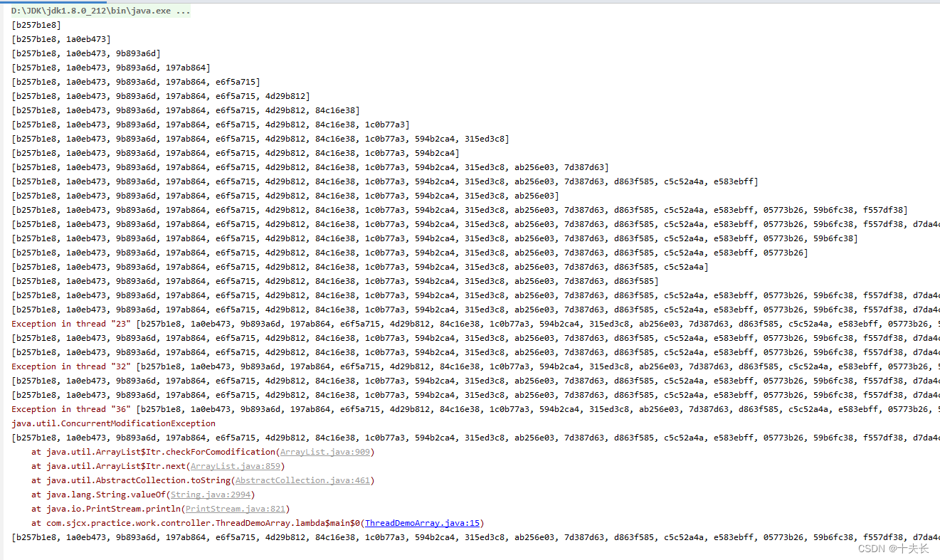Screen dimensions: 940x560
Task: Click the output line ending with e583ebff]
Action: click(385, 181)
